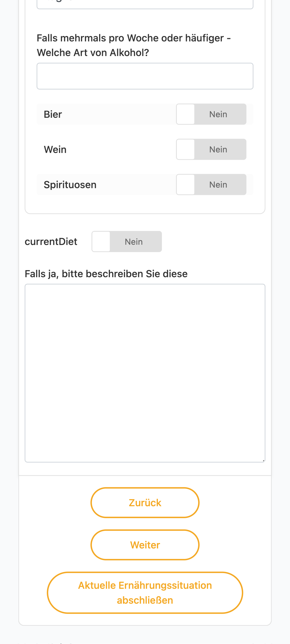Screen dimensions: 290x644
Task: Click the 'Falls mehrmals pro Woche' question label
Action: point(134,45)
